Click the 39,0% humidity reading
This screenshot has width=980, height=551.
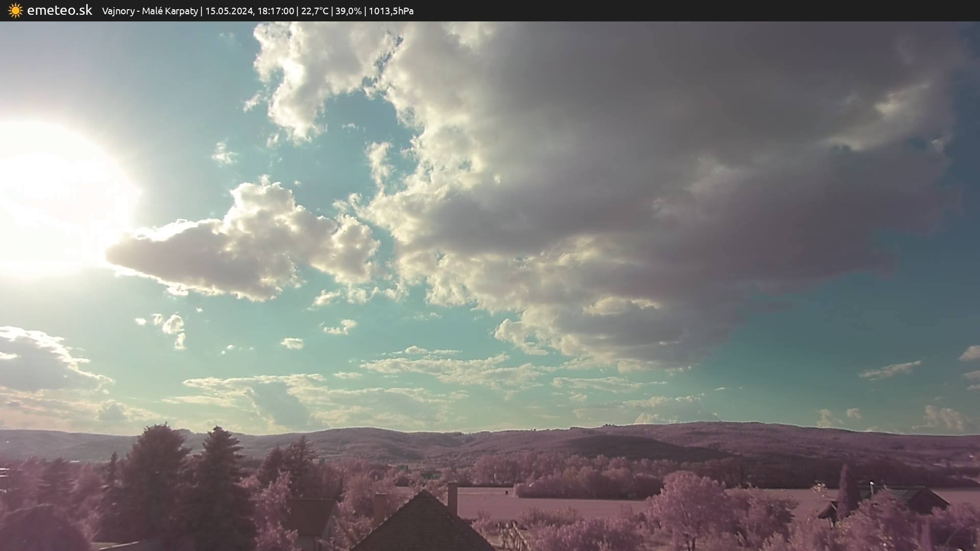348,11
